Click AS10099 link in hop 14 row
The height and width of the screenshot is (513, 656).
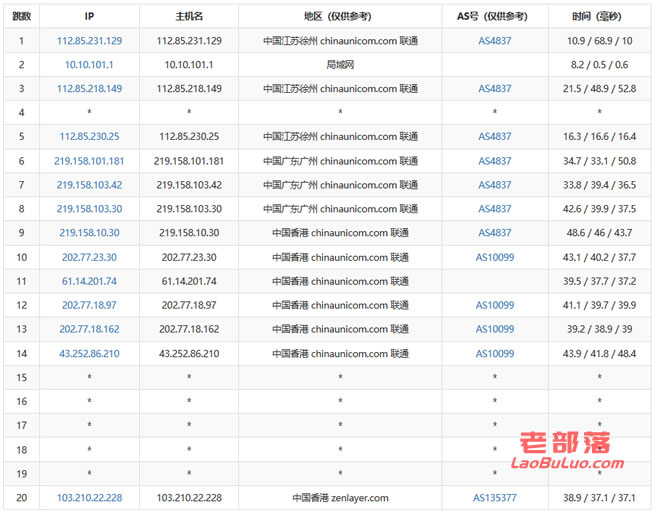[495, 353]
